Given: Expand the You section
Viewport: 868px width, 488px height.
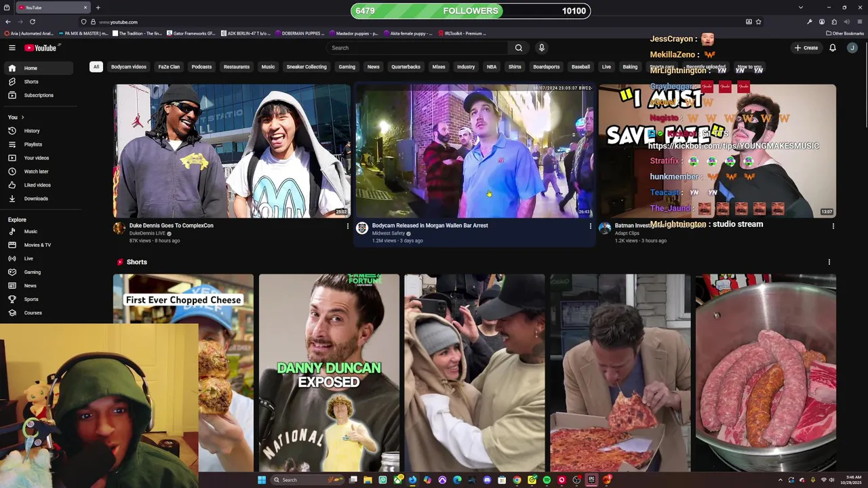Looking at the screenshot, I should point(16,117).
